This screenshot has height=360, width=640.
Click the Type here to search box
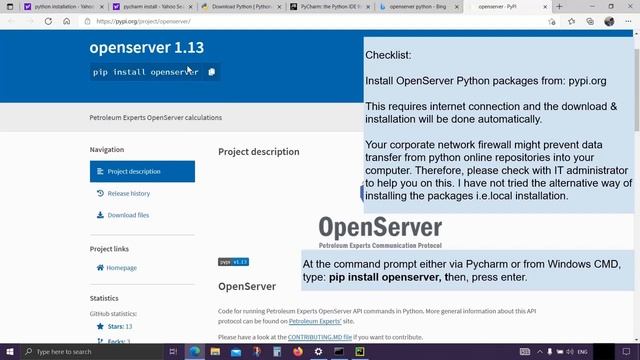coord(92,351)
